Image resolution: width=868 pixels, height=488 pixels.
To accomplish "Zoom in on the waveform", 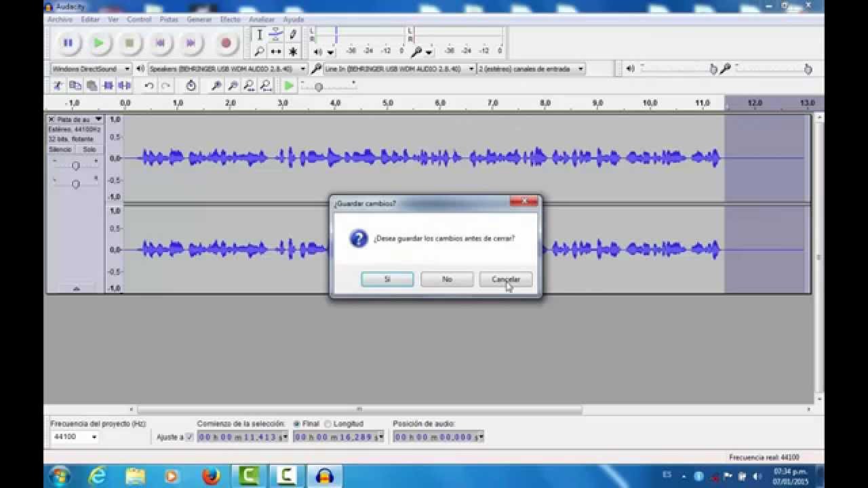I will [x=216, y=85].
